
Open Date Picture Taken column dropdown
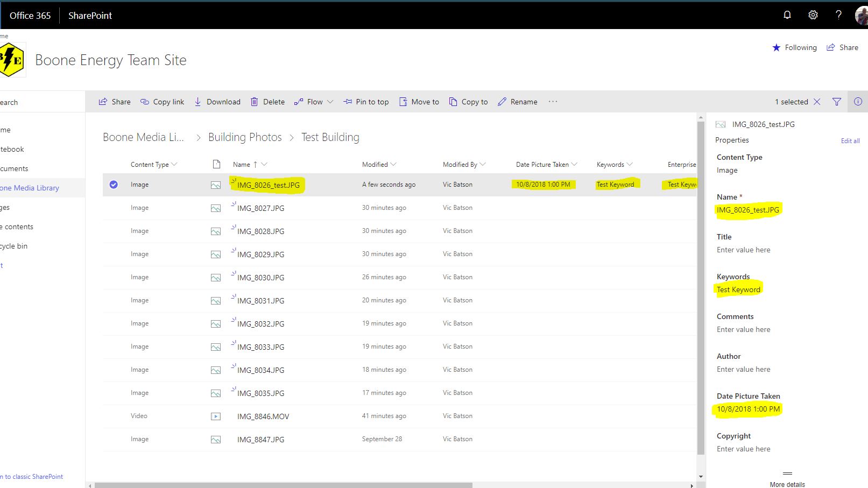click(547, 165)
